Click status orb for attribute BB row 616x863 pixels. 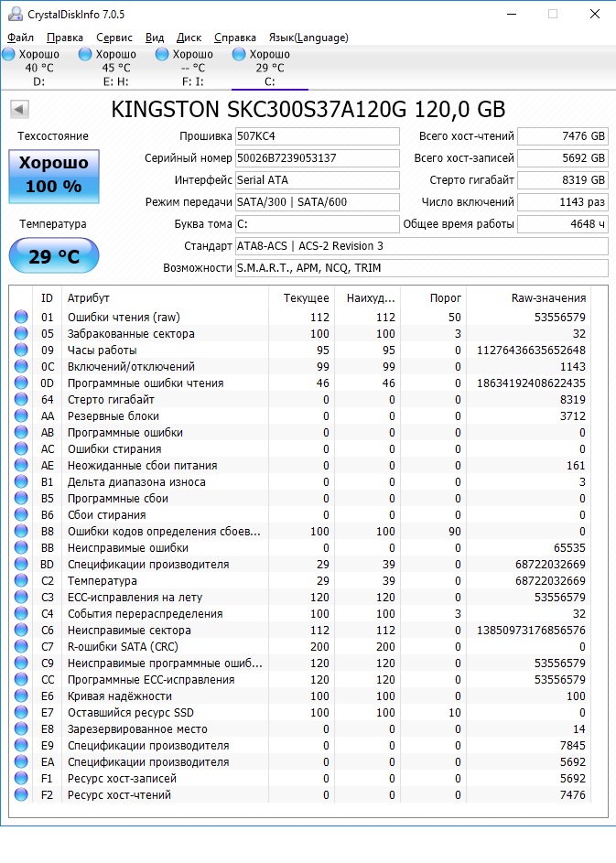(x=21, y=547)
